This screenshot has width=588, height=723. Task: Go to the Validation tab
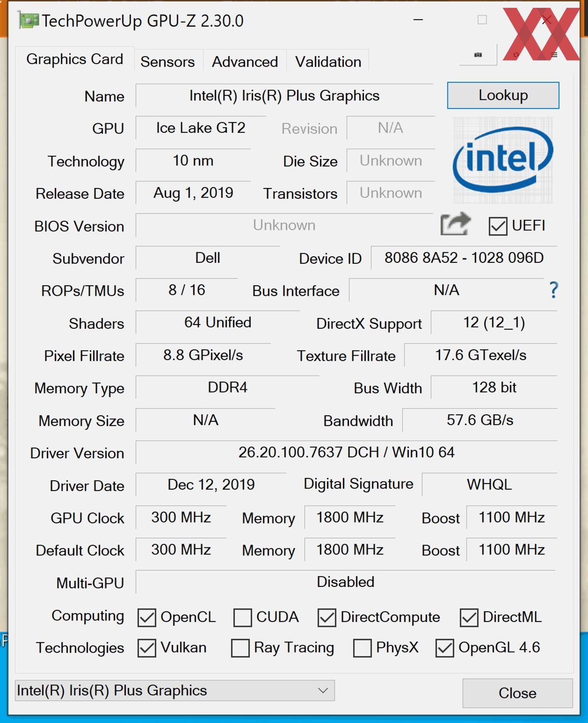tap(328, 62)
